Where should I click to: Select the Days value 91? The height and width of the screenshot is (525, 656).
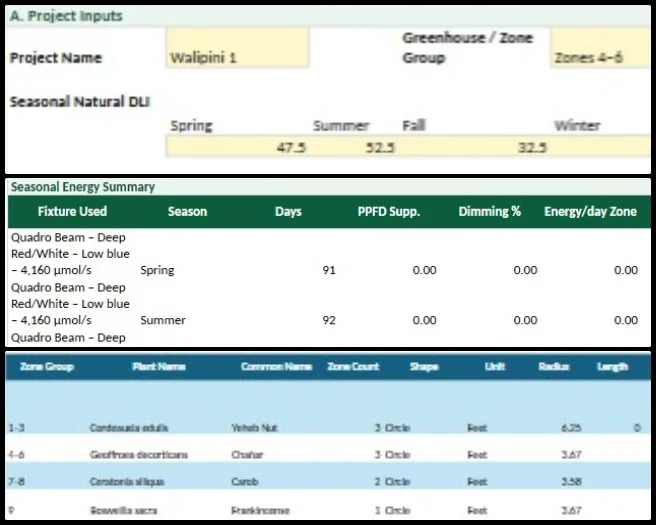coord(329,270)
